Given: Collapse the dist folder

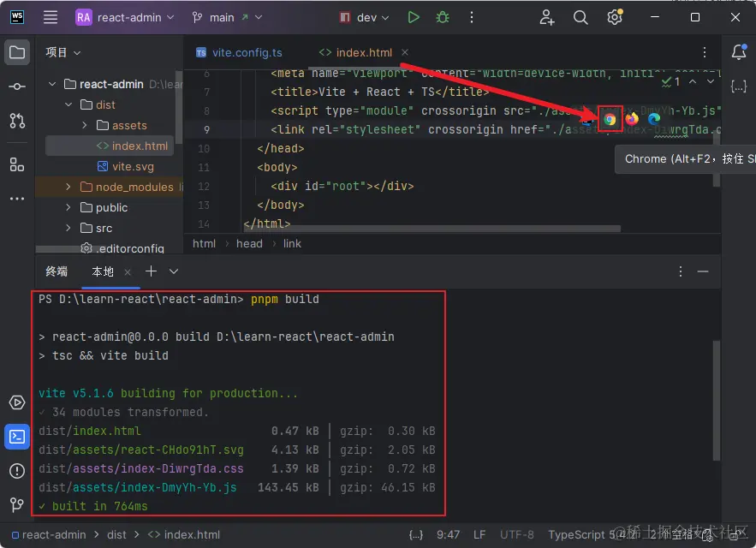Looking at the screenshot, I should pyautogui.click(x=68, y=104).
